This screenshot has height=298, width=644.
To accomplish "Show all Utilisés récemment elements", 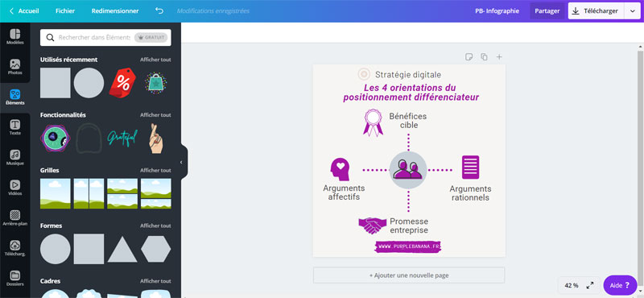I will click(x=155, y=60).
